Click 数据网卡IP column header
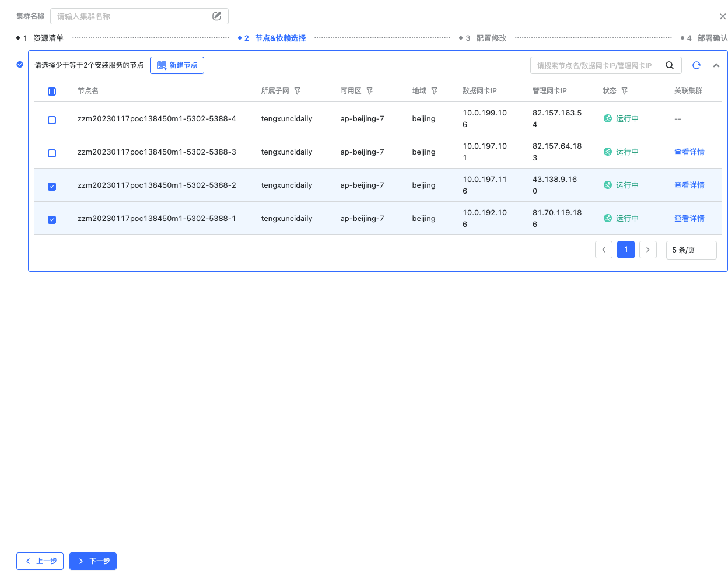Screen dimensions: 728x571 480,91
